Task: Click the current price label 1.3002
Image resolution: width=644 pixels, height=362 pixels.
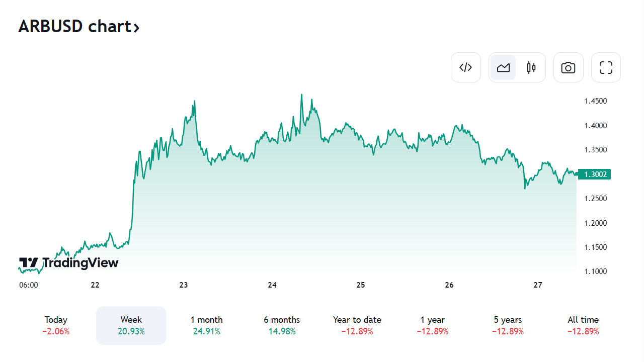Action: 594,174
